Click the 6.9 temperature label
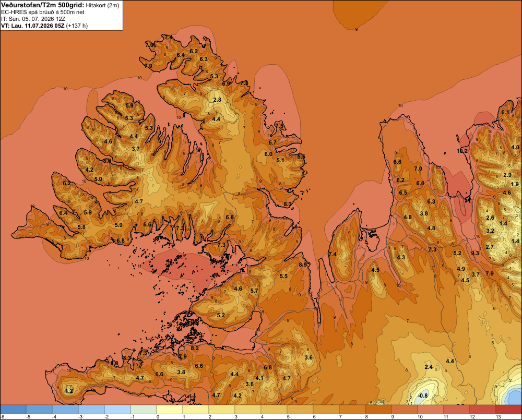Image resolution: width=522 pixels, height=420 pixels. [x=226, y=84]
